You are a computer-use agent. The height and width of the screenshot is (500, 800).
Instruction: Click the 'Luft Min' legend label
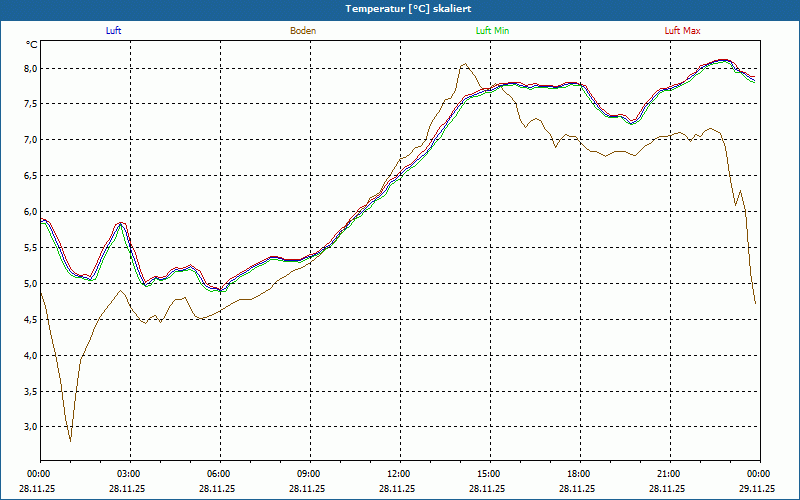tap(492, 31)
